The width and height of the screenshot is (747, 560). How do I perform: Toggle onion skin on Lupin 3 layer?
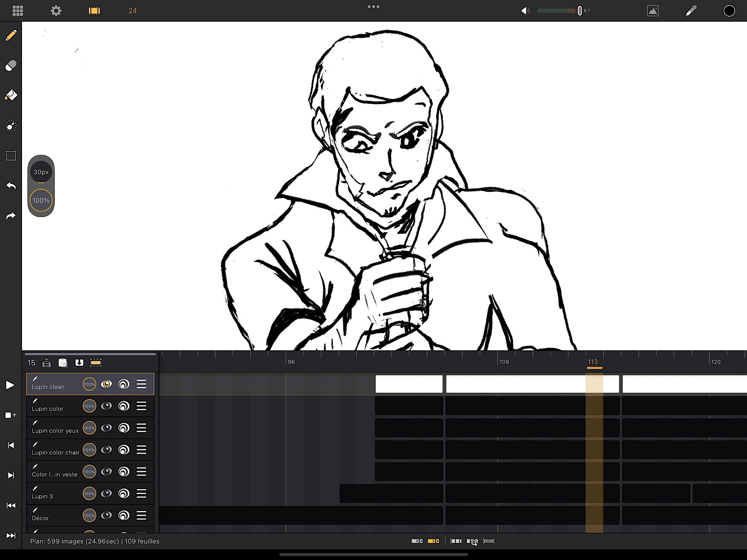(x=124, y=494)
